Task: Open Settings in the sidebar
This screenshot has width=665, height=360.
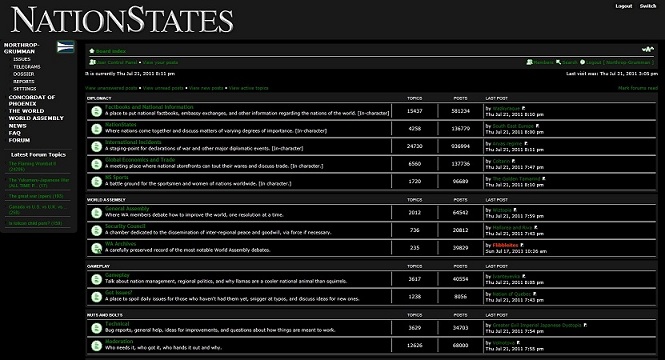Action: tap(25, 89)
